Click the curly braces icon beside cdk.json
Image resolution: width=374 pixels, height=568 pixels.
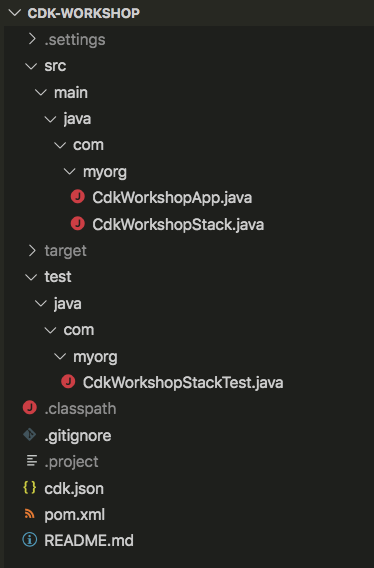click(30, 488)
